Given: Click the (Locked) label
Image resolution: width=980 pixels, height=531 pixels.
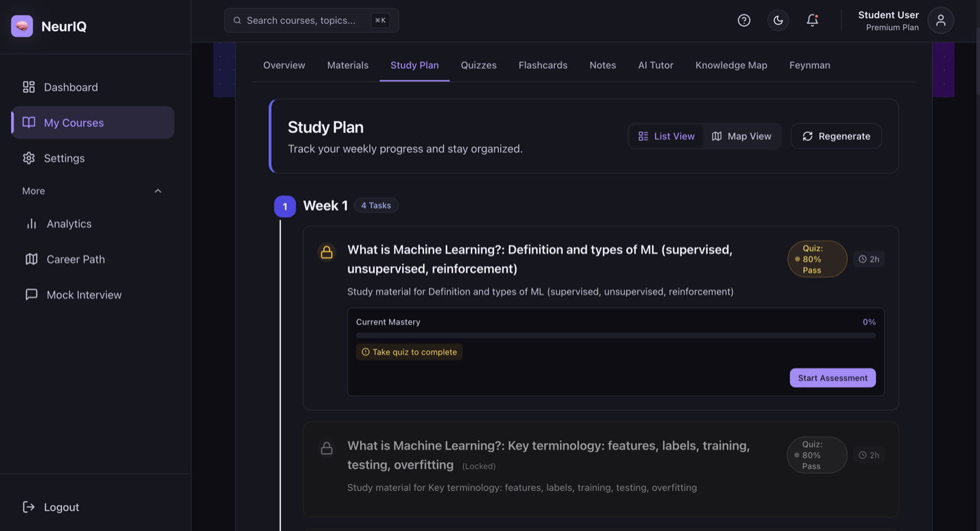Looking at the screenshot, I should coord(479,466).
